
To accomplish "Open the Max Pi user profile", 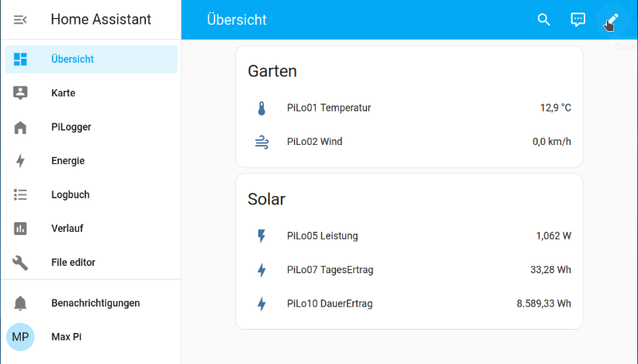I will coord(66,337).
